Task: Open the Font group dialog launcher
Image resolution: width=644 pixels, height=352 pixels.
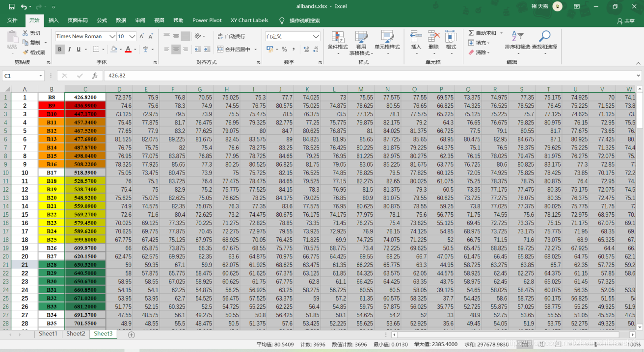Action: [x=155, y=63]
